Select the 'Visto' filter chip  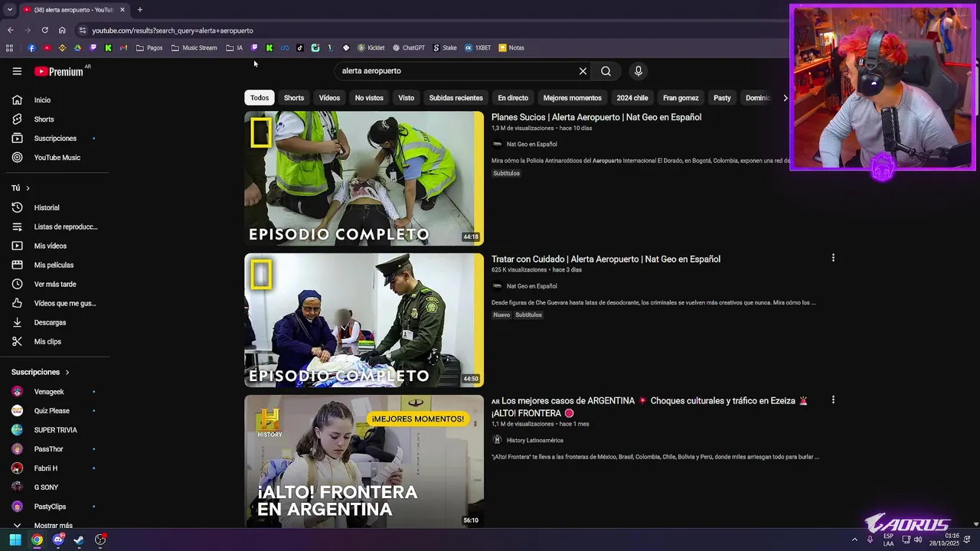pos(407,98)
